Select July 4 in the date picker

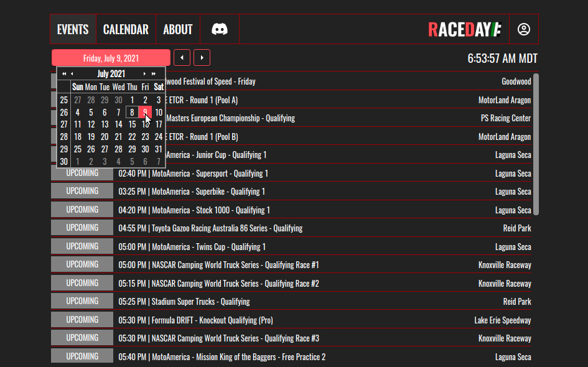click(x=78, y=112)
